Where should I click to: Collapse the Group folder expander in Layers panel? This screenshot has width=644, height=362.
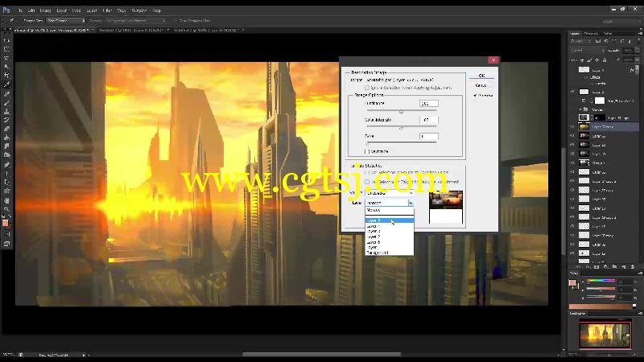pyautogui.click(x=580, y=109)
